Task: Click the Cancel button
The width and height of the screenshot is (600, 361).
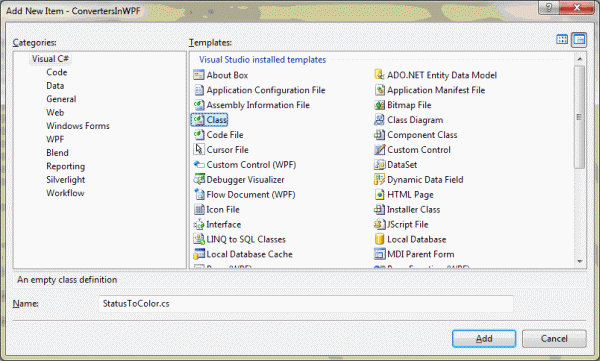Action: click(x=554, y=339)
